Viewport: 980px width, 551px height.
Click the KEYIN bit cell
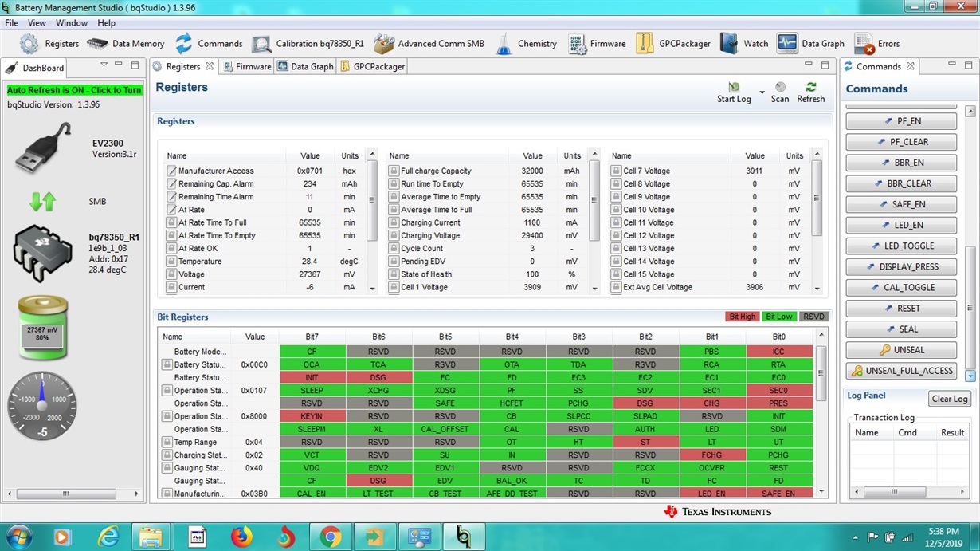coord(312,416)
